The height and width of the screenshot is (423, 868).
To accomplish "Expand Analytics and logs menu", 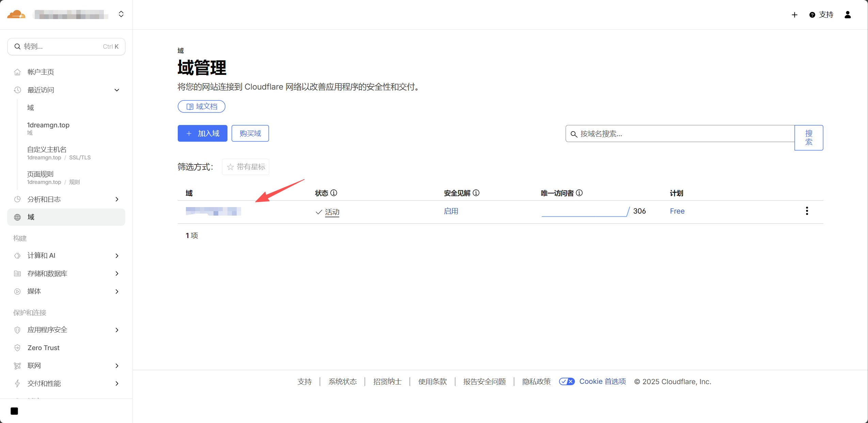I will (x=116, y=199).
